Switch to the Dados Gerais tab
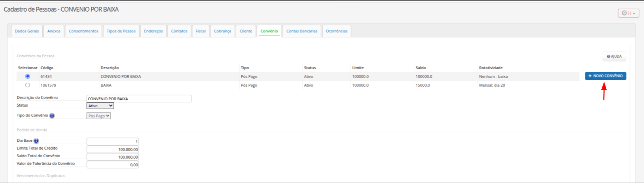644x183 pixels. click(x=27, y=31)
